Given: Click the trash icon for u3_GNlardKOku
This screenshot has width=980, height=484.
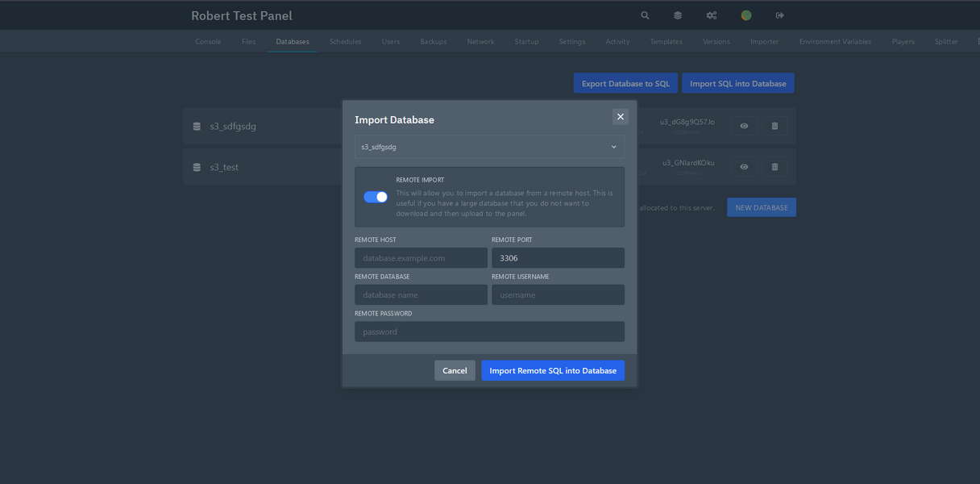Looking at the screenshot, I should 774,166.
